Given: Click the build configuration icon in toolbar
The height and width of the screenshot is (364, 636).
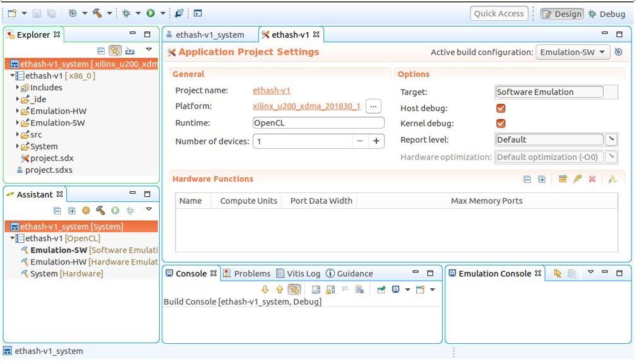Looking at the screenshot, I should click(73, 13).
